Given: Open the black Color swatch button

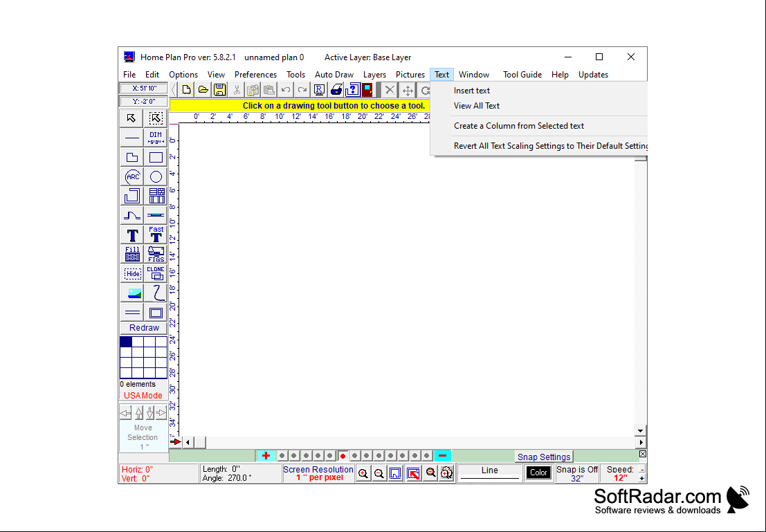Looking at the screenshot, I should click(x=538, y=473).
